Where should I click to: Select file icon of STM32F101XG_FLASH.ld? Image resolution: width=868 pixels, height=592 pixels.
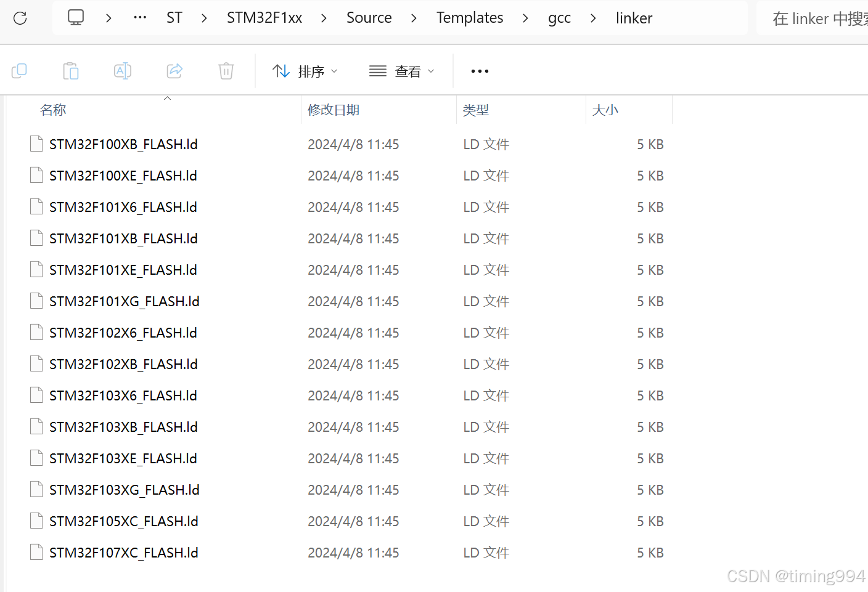point(36,301)
